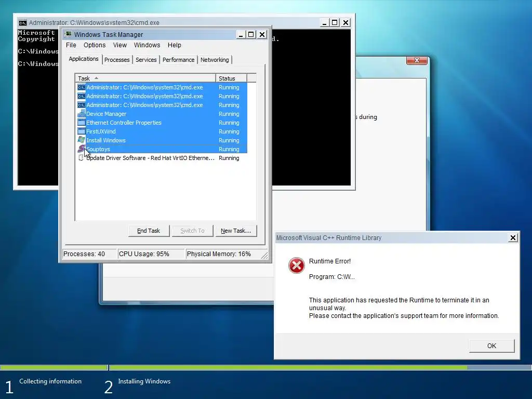Click the FirstUXWnd task icon

tap(82, 131)
